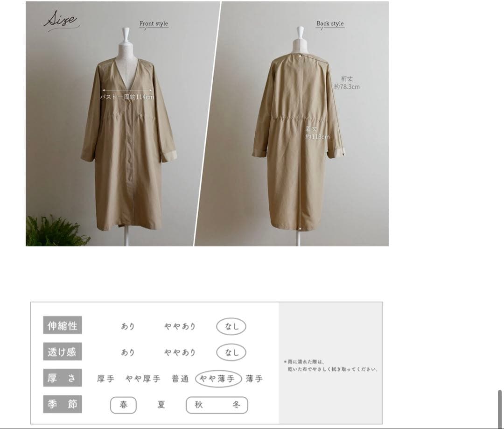Click the Back style label
This screenshot has height=429, width=504.
[x=330, y=23]
